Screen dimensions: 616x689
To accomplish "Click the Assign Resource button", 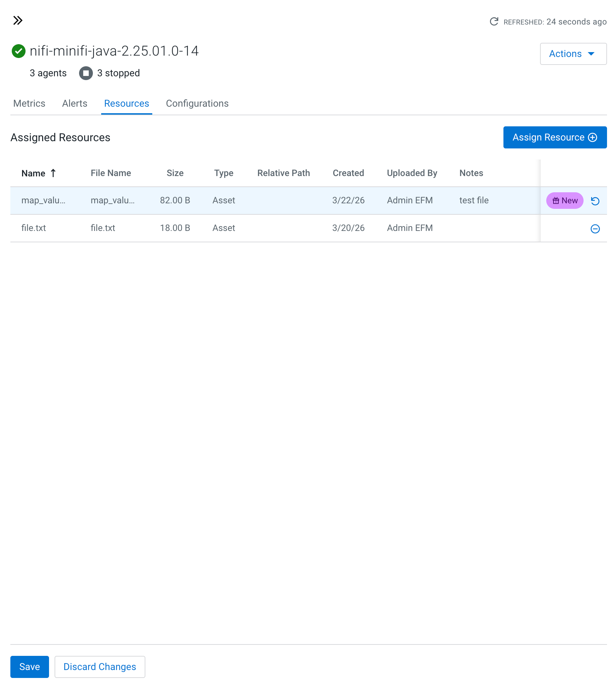I will coord(555,137).
